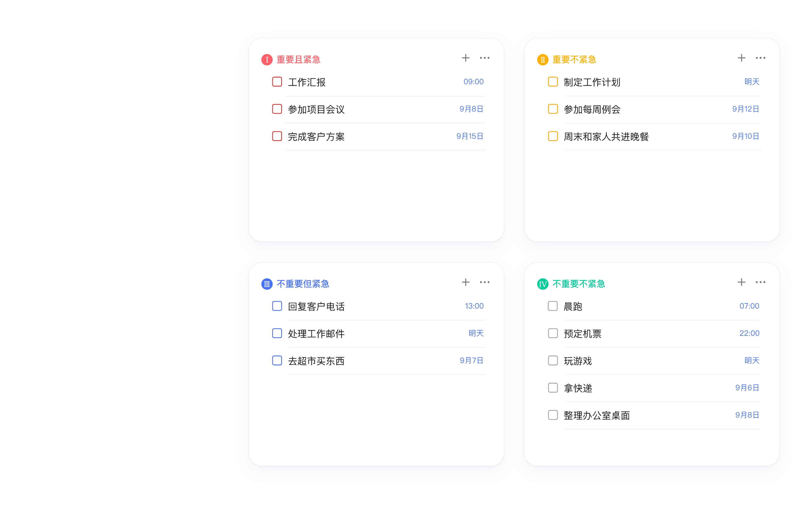Check the 整理办公室桌面 checkbox
This screenshot has width=812, height=505.
tap(553, 415)
